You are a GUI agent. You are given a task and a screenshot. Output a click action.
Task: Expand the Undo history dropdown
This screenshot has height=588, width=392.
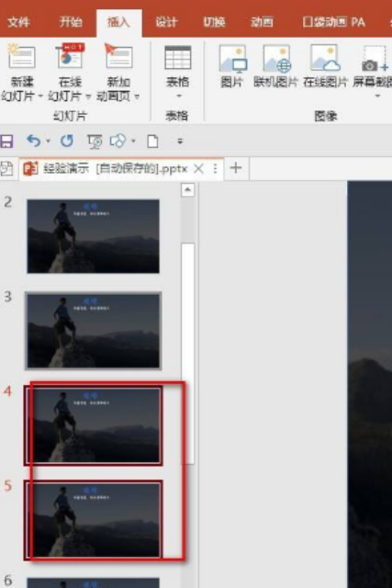click(48, 141)
